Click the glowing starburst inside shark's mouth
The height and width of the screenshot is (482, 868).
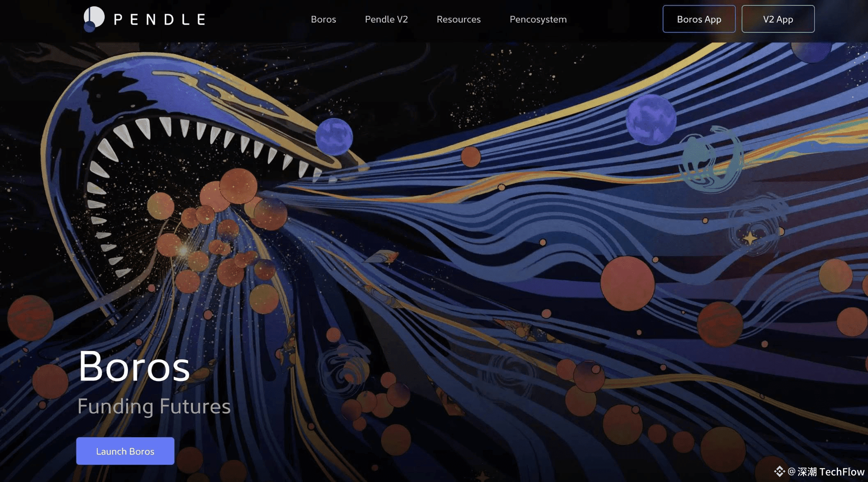(184, 250)
